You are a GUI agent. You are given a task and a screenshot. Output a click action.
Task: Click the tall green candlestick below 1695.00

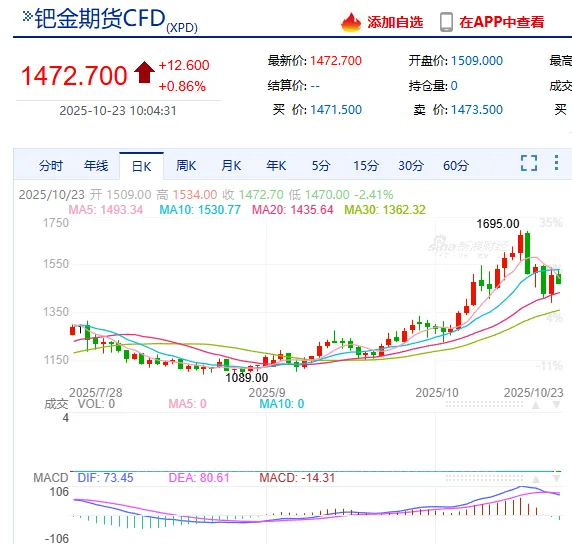coord(527,253)
